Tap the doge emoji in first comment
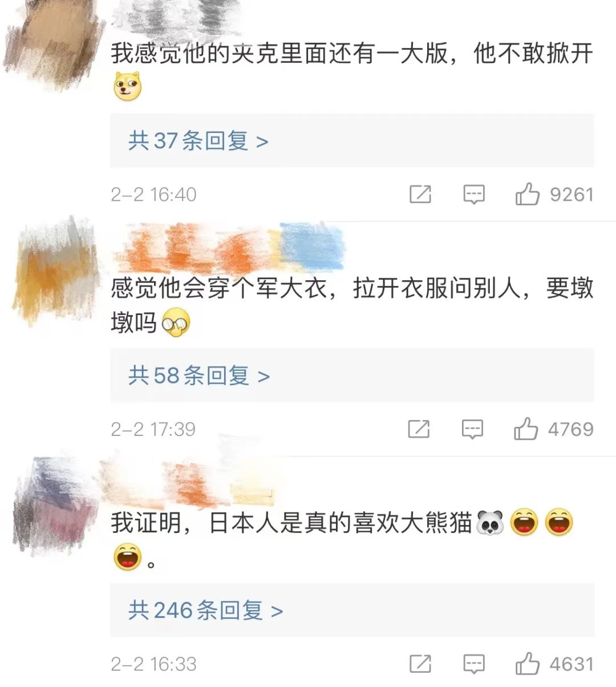The height and width of the screenshot is (687, 616). click(127, 87)
